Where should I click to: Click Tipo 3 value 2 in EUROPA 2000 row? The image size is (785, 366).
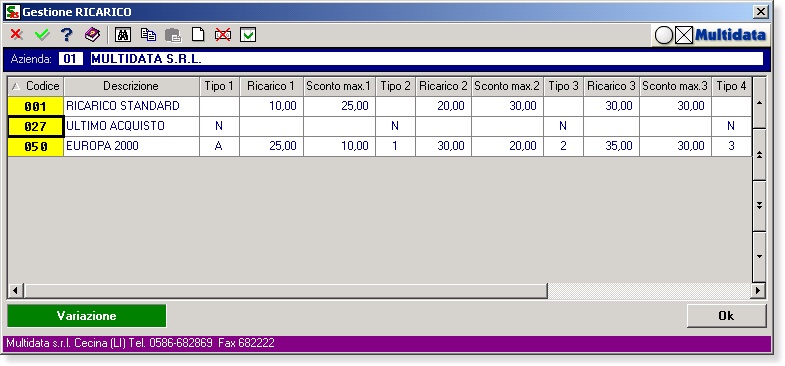pyautogui.click(x=564, y=146)
